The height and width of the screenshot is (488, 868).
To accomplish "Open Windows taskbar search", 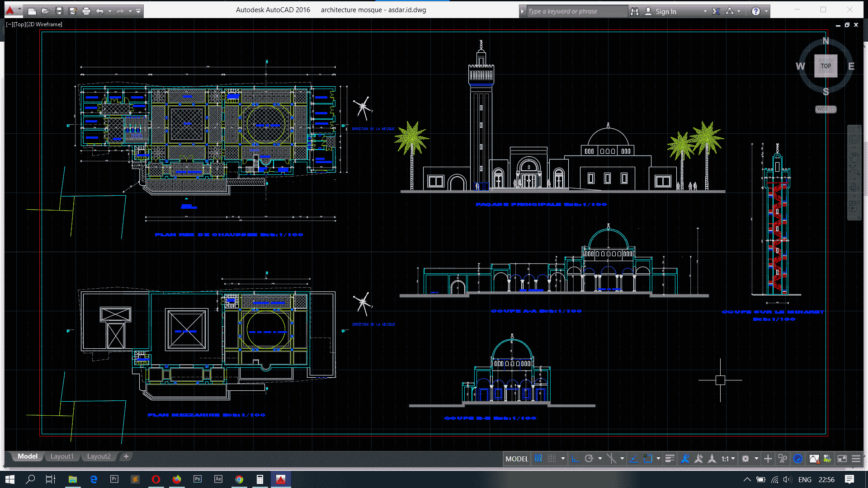I will (x=30, y=479).
